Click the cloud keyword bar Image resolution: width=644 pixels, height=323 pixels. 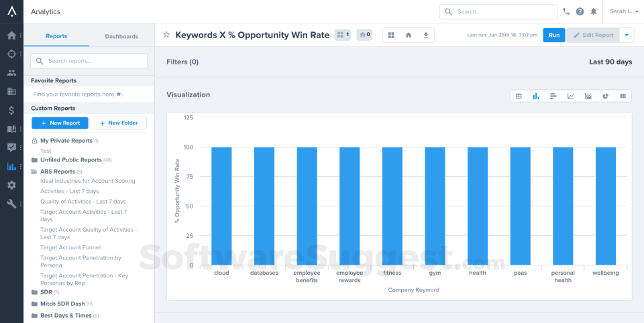pos(222,206)
